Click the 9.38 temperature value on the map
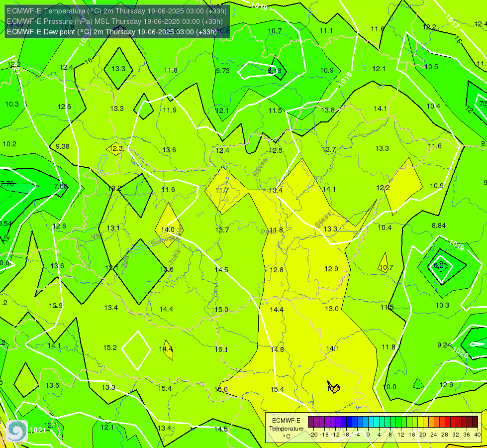Screen dimensions: 487x448 [x=63, y=146]
